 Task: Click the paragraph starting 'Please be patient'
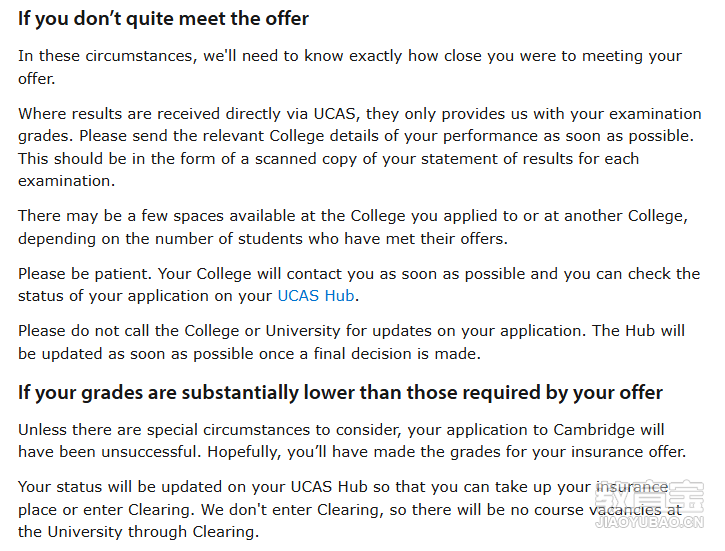point(359,285)
